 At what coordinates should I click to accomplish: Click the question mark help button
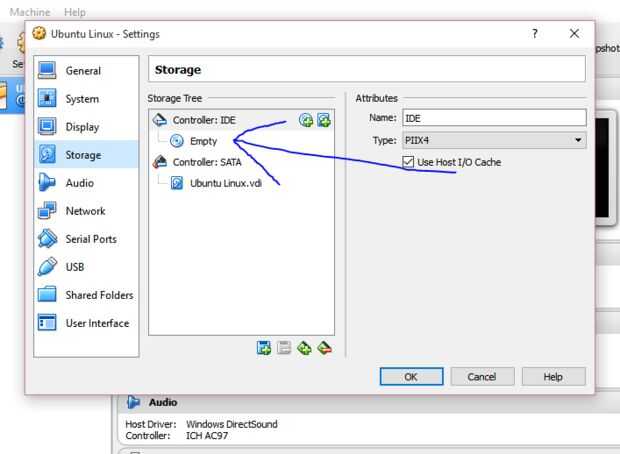click(x=535, y=34)
